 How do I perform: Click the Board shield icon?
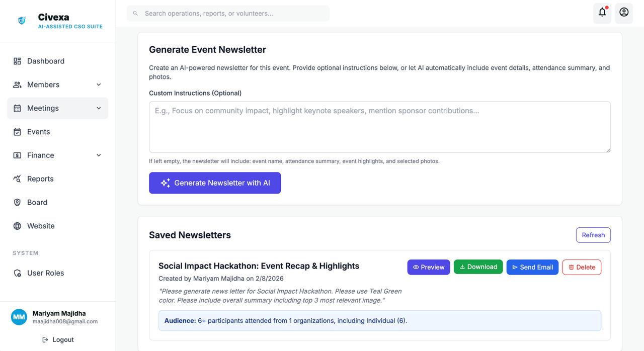[x=17, y=202]
